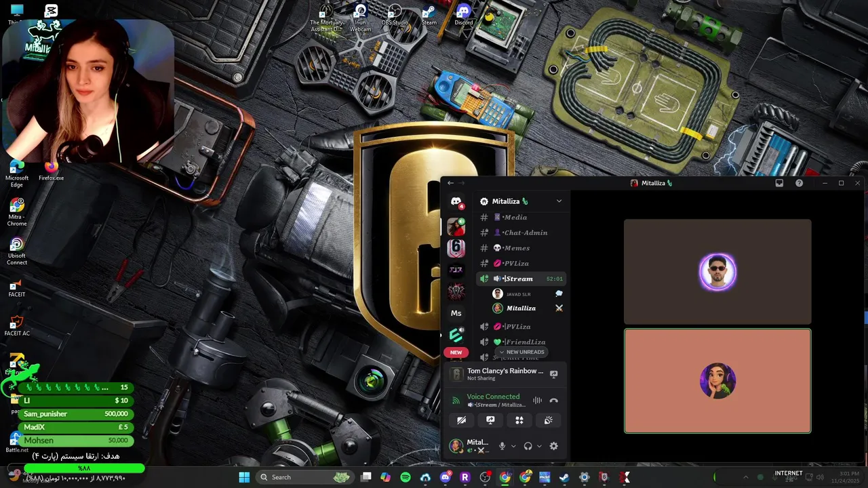Open Steam from the taskbar
This screenshot has width=868, height=488.
[x=564, y=477]
